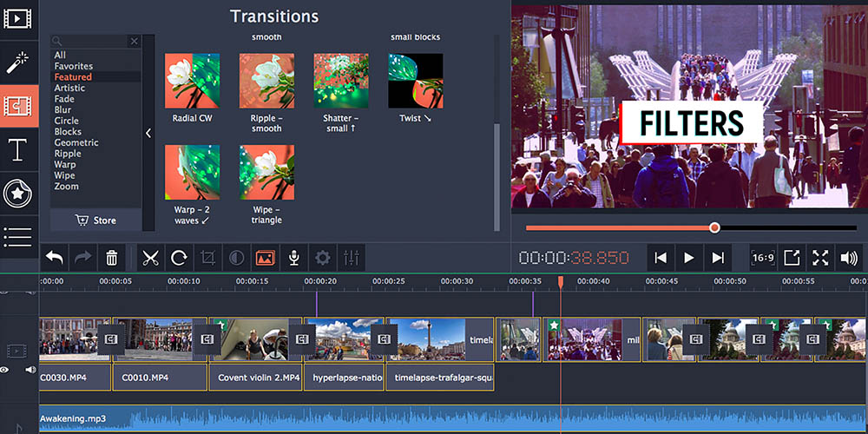This screenshot has height=434, width=868.
Task: Select the hyperlapse-natio clip label
Action: [348, 378]
